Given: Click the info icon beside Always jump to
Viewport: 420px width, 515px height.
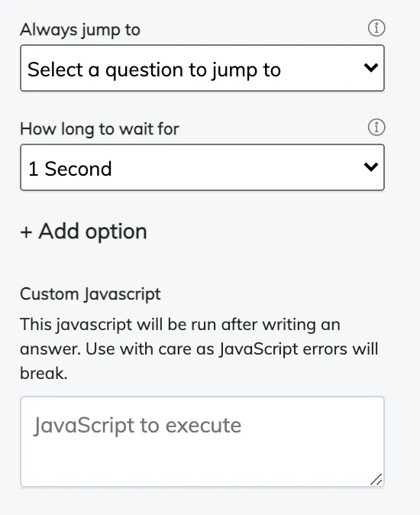Looking at the screenshot, I should (376, 28).
